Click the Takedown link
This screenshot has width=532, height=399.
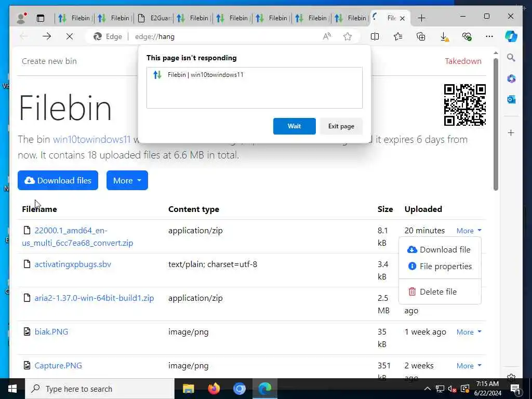(x=463, y=61)
